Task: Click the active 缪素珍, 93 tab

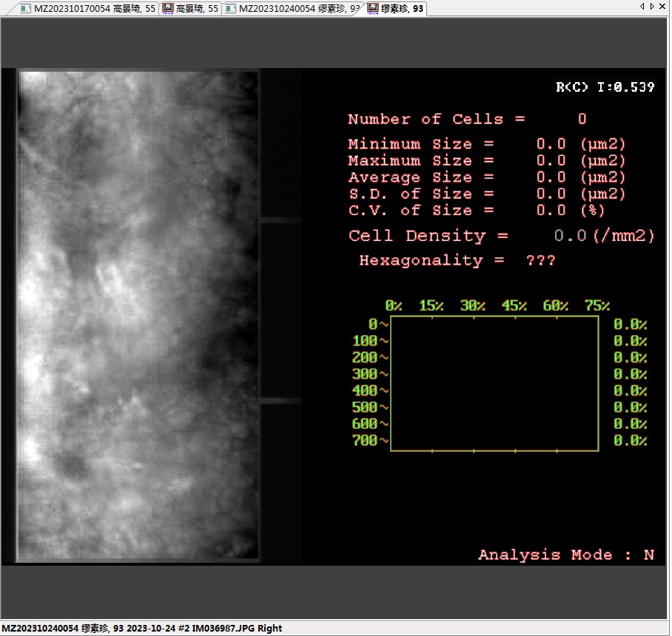Action: pyautogui.click(x=401, y=9)
